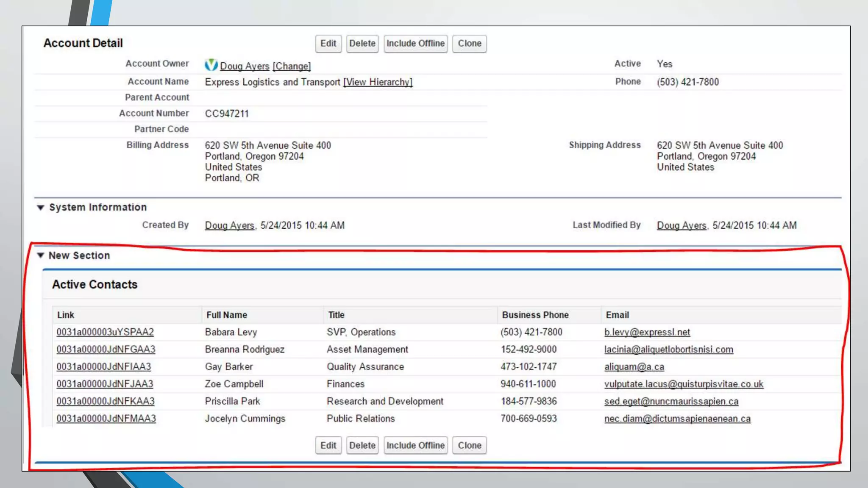
Task: Collapse the System Information section
Action: (x=41, y=208)
